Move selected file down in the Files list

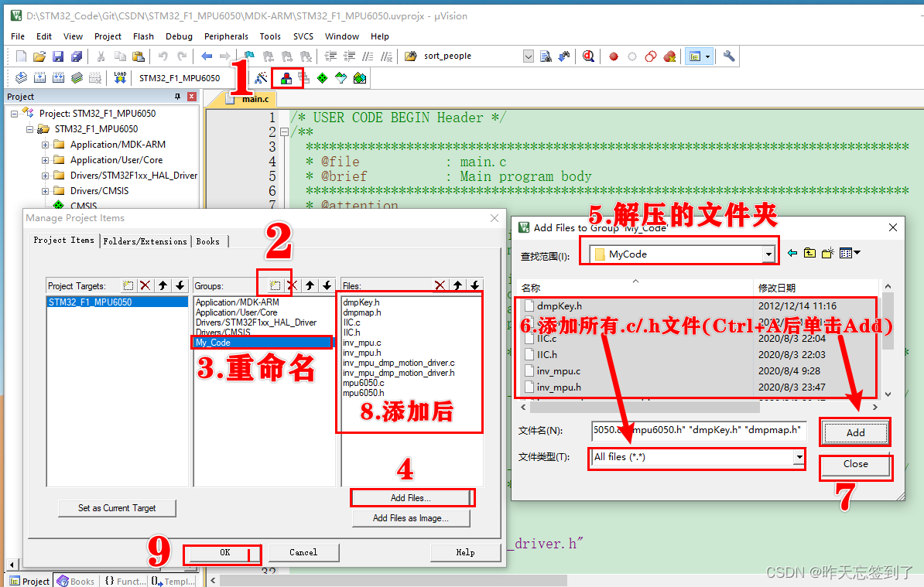(475, 285)
